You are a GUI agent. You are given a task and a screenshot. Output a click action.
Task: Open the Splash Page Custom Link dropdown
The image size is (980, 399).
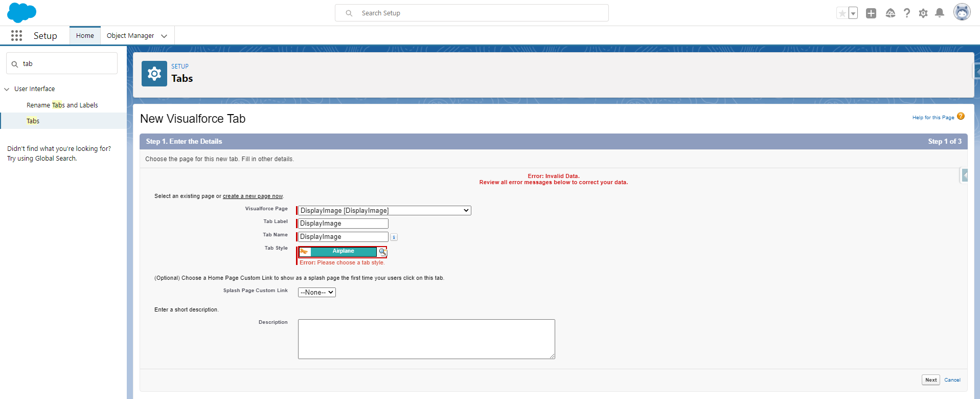317,293
